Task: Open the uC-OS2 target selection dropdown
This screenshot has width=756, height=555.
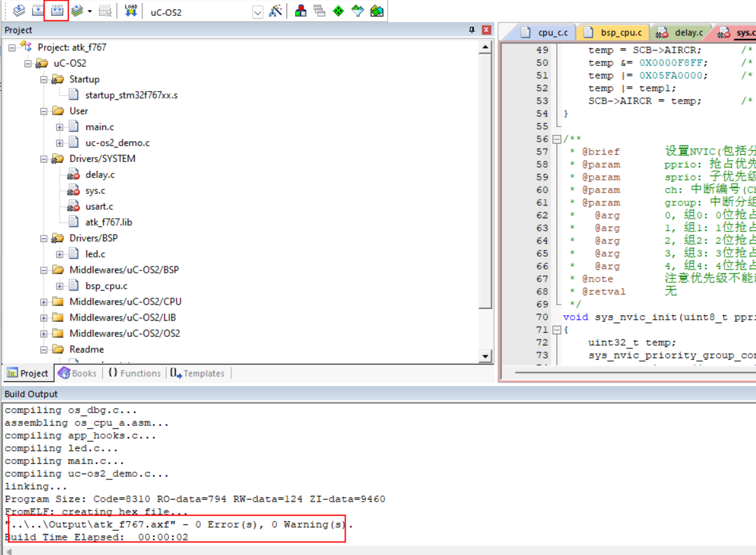Action: [257, 12]
